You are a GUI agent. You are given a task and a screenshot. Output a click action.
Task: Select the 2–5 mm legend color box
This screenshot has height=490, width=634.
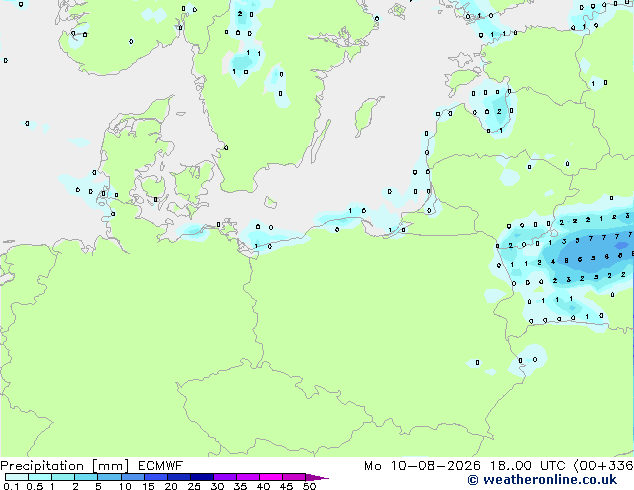click(x=86, y=477)
